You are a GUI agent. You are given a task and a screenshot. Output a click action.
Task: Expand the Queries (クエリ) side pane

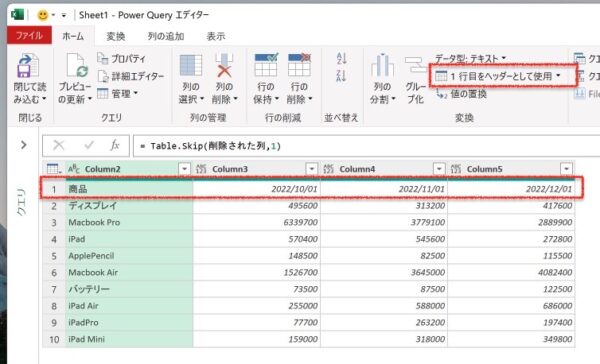click(24, 145)
